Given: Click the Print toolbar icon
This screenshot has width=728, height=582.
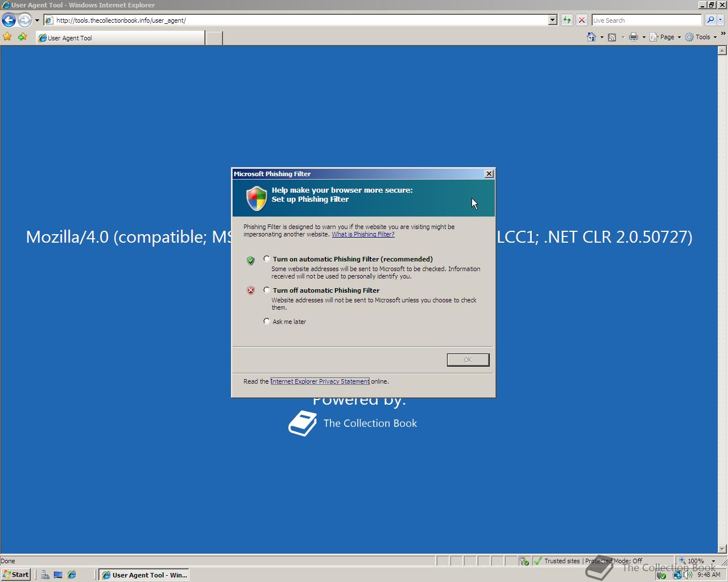Looking at the screenshot, I should [x=634, y=37].
